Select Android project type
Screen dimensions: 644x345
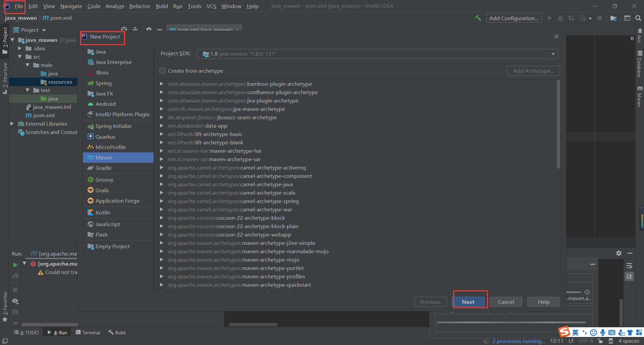click(118, 104)
